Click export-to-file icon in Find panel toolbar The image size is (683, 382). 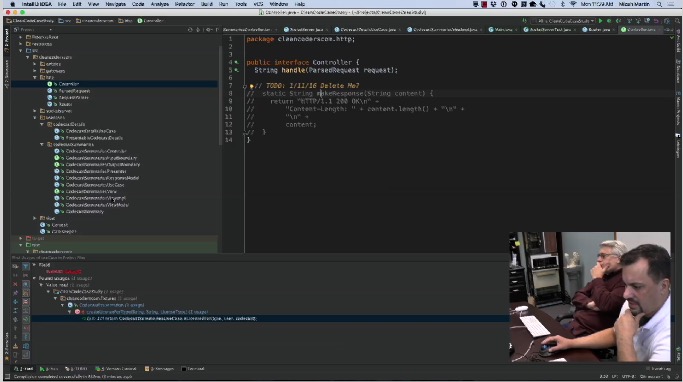[x=15, y=346]
